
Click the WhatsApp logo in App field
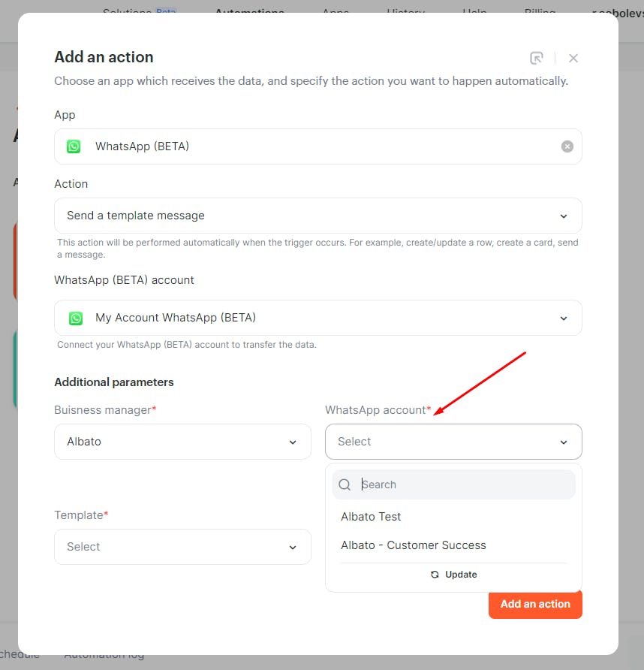74,146
